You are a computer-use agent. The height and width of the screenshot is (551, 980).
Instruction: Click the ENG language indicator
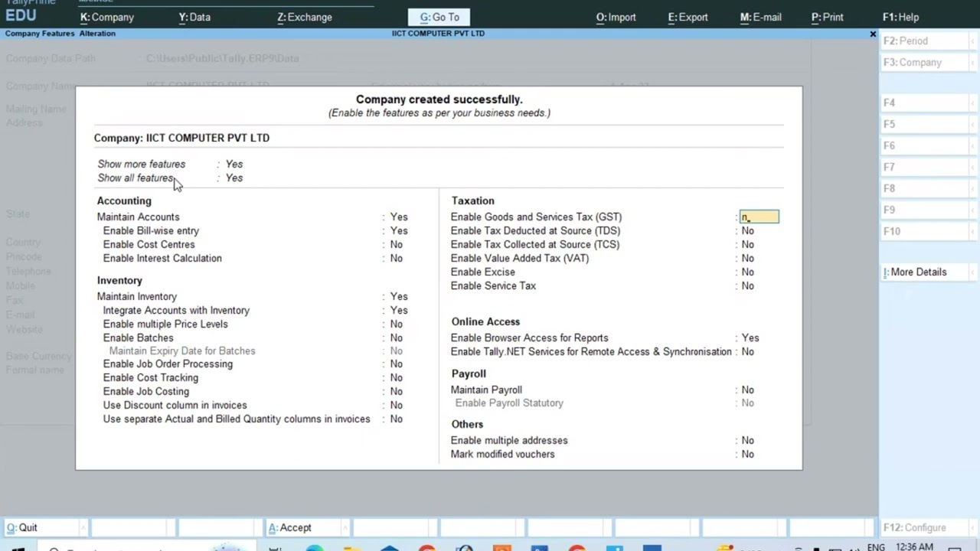coord(876,547)
